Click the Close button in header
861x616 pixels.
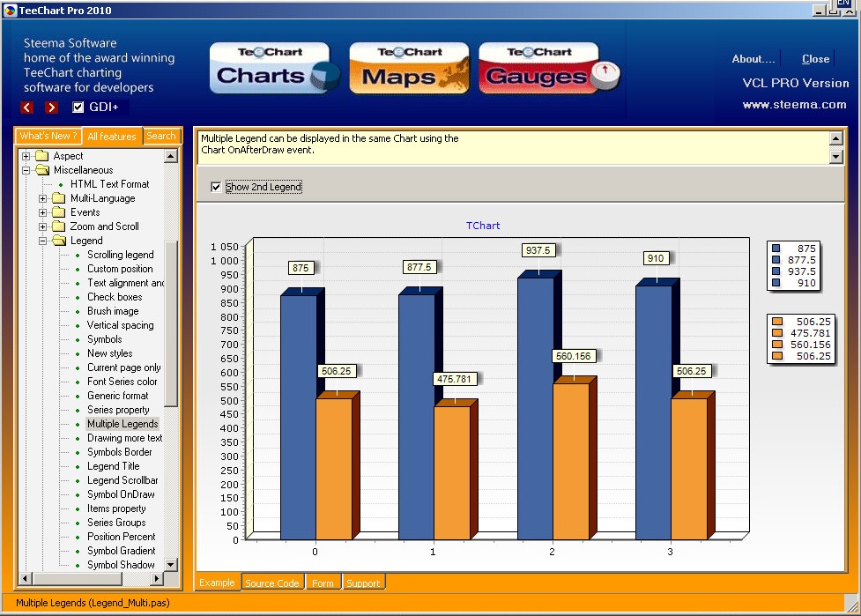tap(815, 59)
